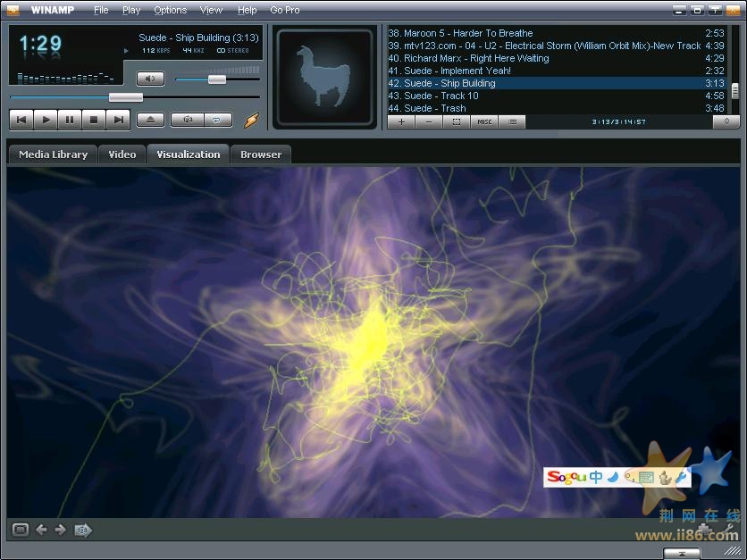
Task: Open the Browser tab
Action: 261,155
